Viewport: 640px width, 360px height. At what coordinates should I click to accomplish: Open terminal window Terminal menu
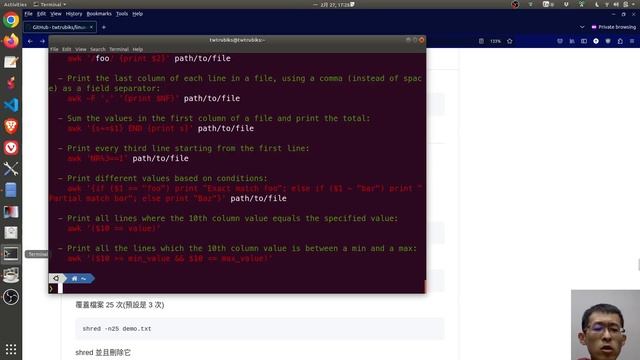point(119,49)
